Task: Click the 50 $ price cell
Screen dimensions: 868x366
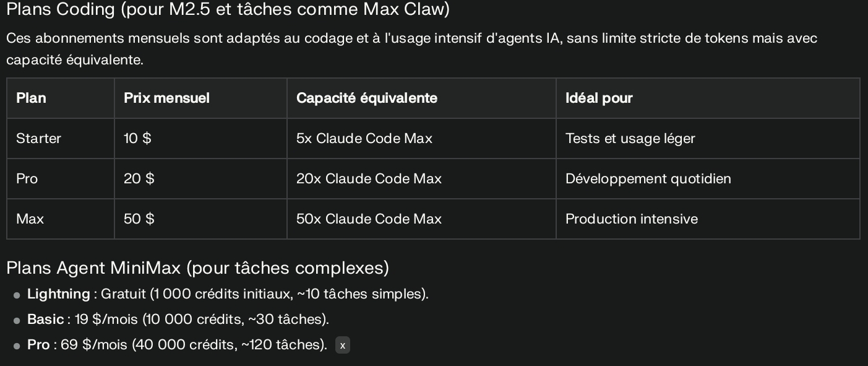Action: (x=200, y=219)
